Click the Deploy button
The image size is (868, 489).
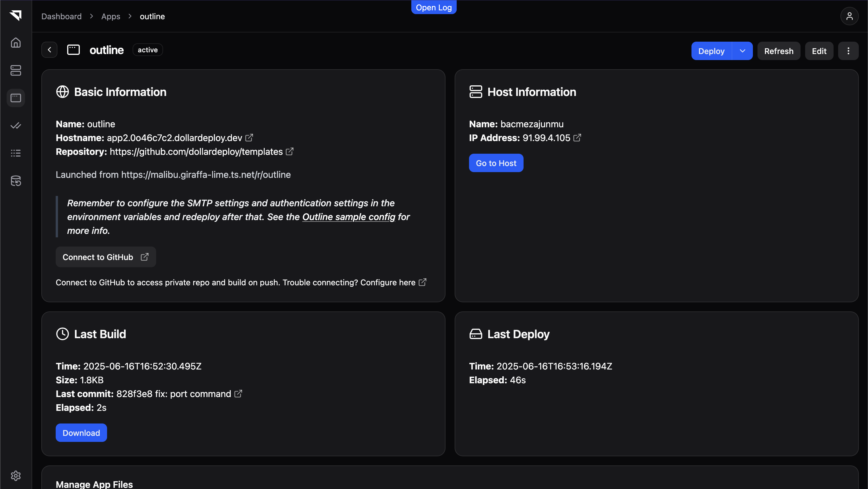coord(711,51)
